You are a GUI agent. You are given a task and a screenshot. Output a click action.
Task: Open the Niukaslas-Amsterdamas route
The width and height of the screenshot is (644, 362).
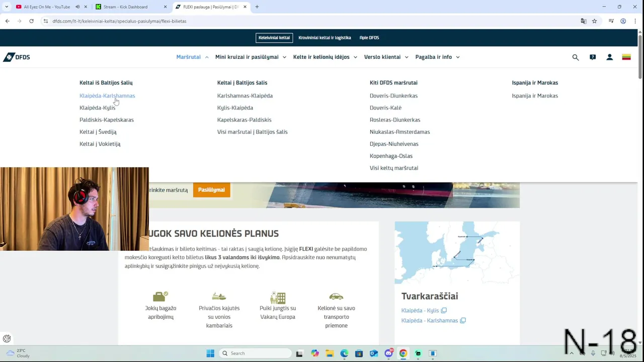coord(400,132)
